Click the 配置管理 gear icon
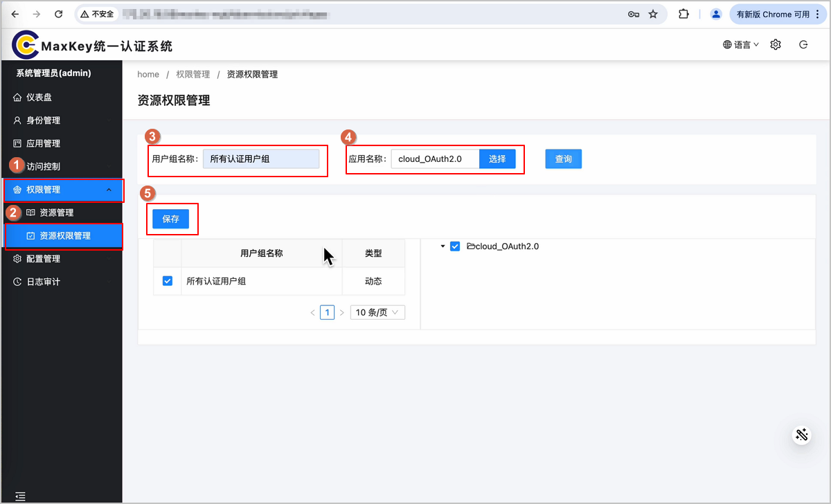The height and width of the screenshot is (504, 831). [18, 259]
